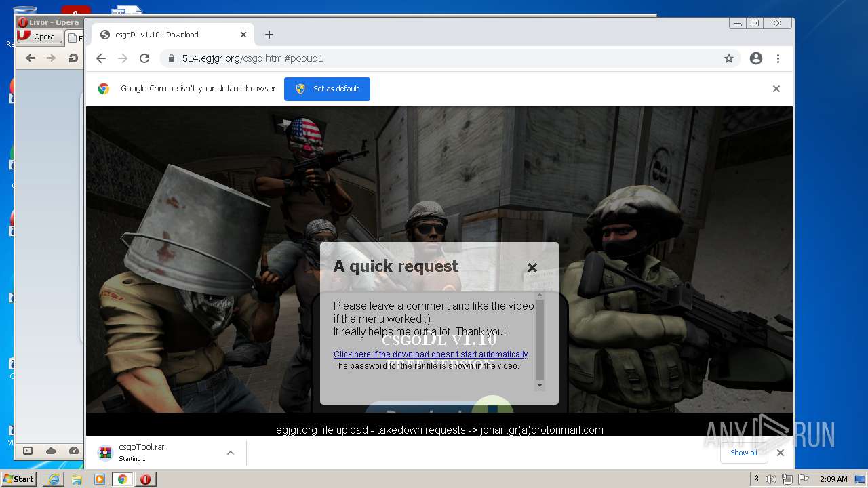Expand csgoTool.rar download options chevron
Image resolution: width=868 pixels, height=488 pixels.
[x=231, y=453]
